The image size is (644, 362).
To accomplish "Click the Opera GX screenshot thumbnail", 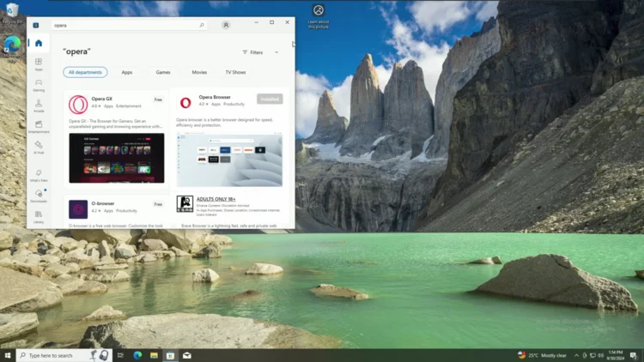I will (x=117, y=158).
